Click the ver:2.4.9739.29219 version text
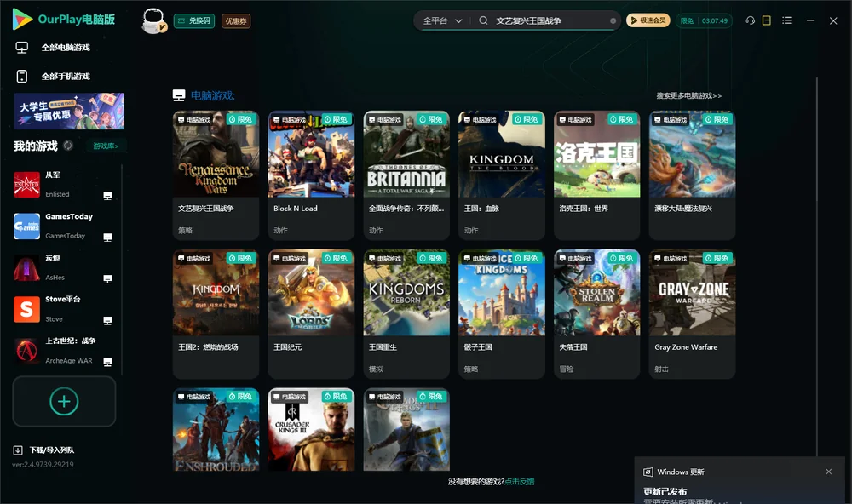Viewport: 852px width, 504px height. [x=43, y=464]
